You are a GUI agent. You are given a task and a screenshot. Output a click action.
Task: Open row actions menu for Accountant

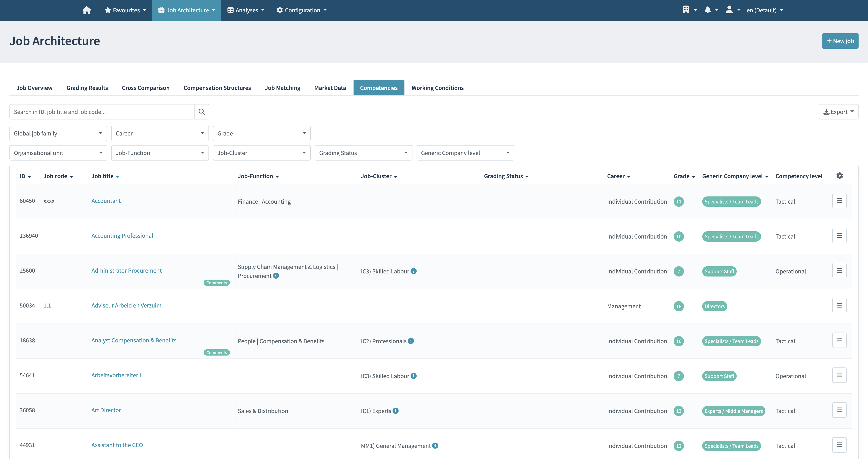(839, 201)
